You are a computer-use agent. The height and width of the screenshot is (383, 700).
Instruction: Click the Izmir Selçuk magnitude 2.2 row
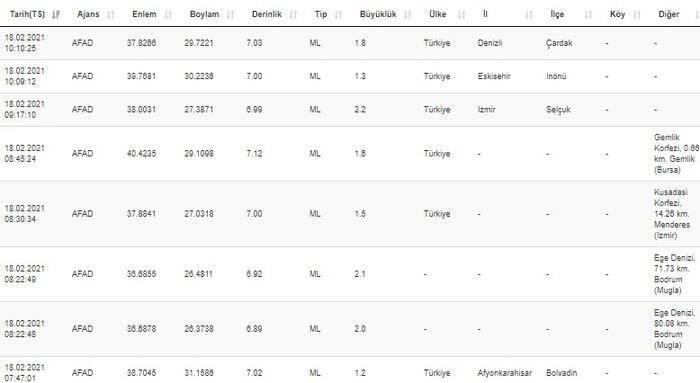(x=350, y=109)
